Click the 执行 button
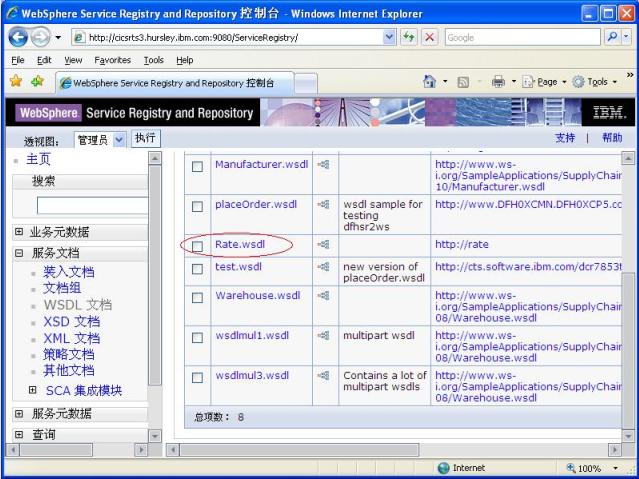The height and width of the screenshot is (479, 639). pyautogui.click(x=145, y=138)
